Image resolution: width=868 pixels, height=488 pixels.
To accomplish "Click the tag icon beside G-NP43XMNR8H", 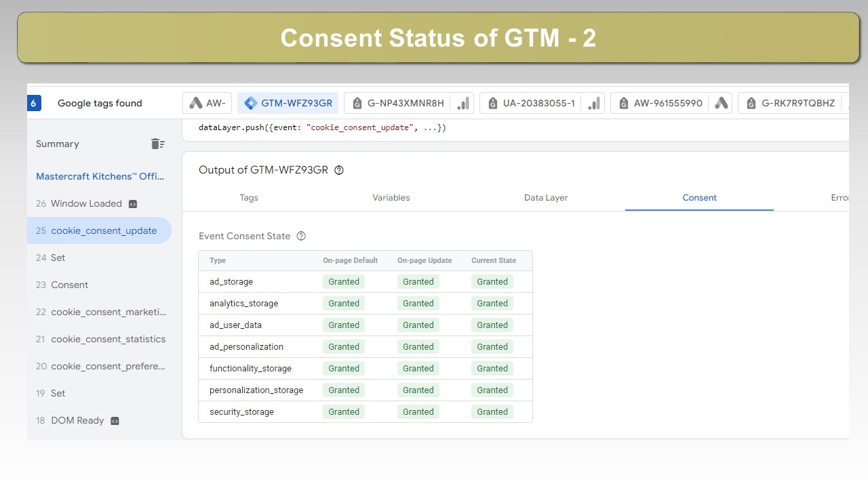I will (357, 103).
